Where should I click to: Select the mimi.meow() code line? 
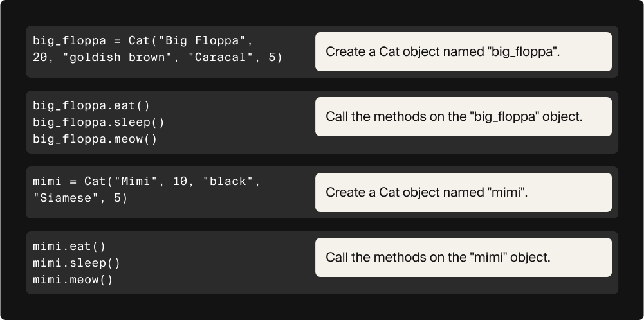(x=73, y=280)
